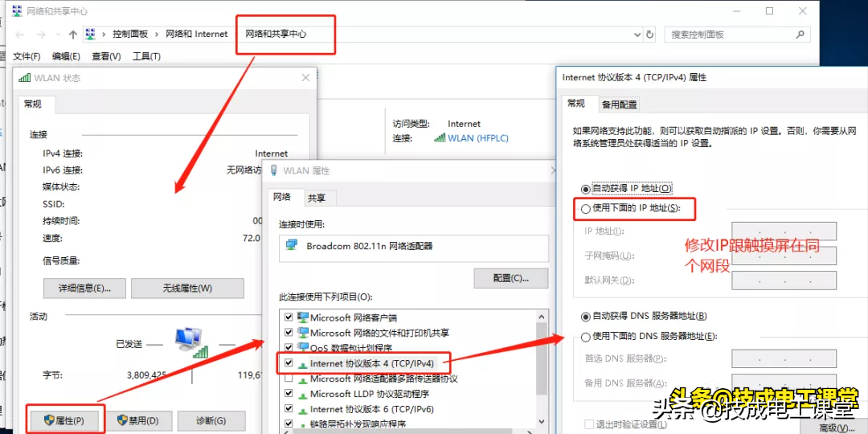The image size is (868, 434).
Task: Switch to the 共享 tab in WLAN 属性
Action: coord(316,197)
